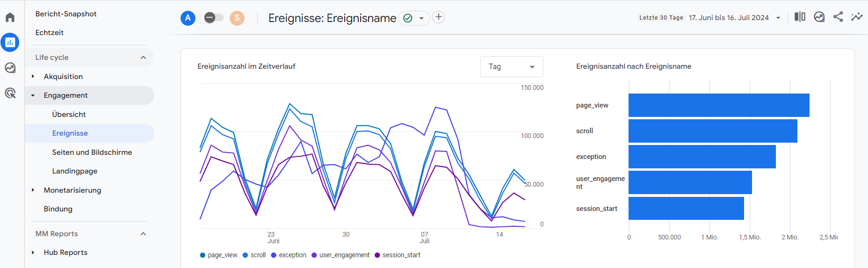Click date range '17. Juni bis 16. Juli 2024'
The image size is (868, 268).
pyautogui.click(x=729, y=18)
